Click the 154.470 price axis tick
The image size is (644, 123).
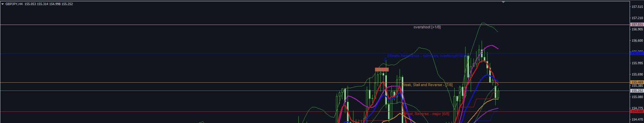[x=638, y=120]
